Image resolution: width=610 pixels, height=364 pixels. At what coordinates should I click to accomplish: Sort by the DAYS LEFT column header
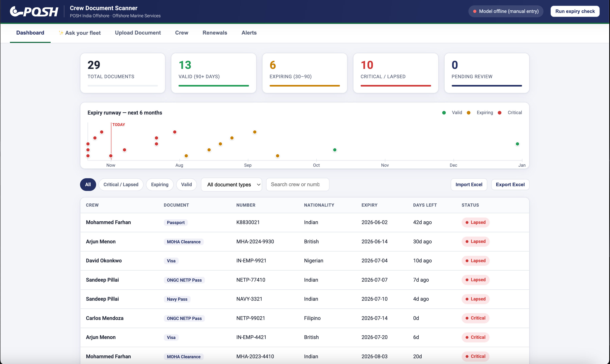(425, 205)
